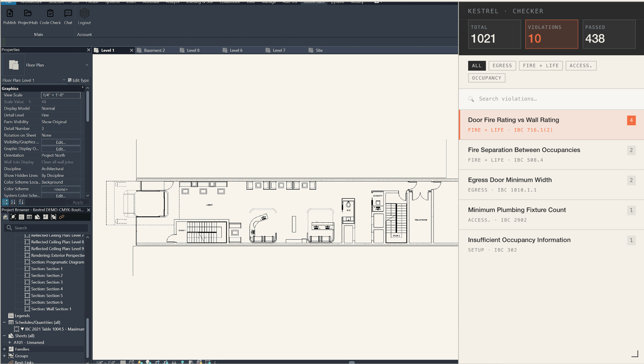Click the Project Browser home icon

point(5,217)
